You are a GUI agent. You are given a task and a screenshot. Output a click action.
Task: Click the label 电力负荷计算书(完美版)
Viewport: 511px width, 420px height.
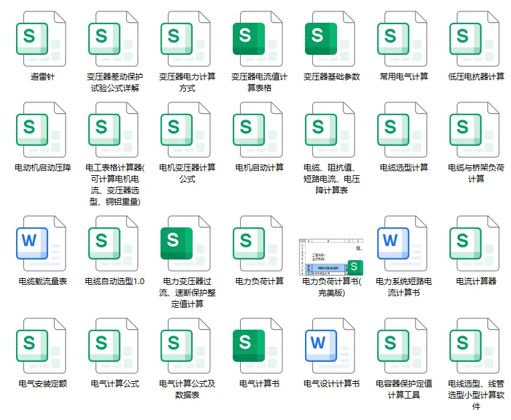click(x=332, y=287)
